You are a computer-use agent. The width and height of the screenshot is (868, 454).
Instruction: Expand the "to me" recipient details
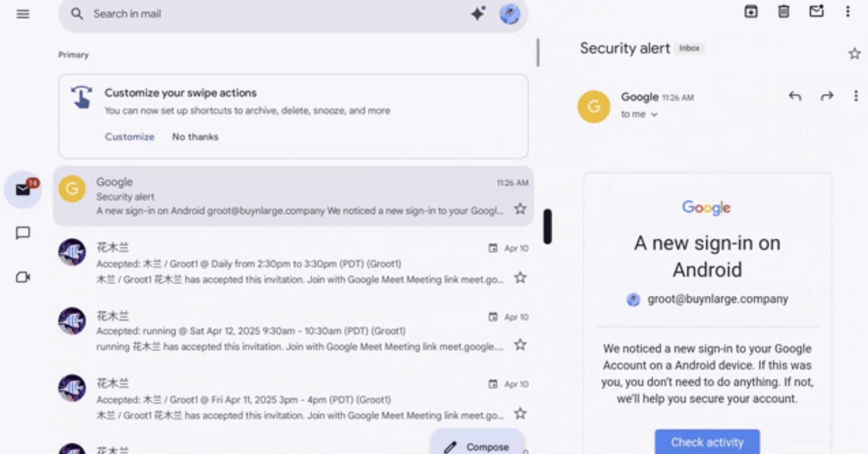click(654, 115)
